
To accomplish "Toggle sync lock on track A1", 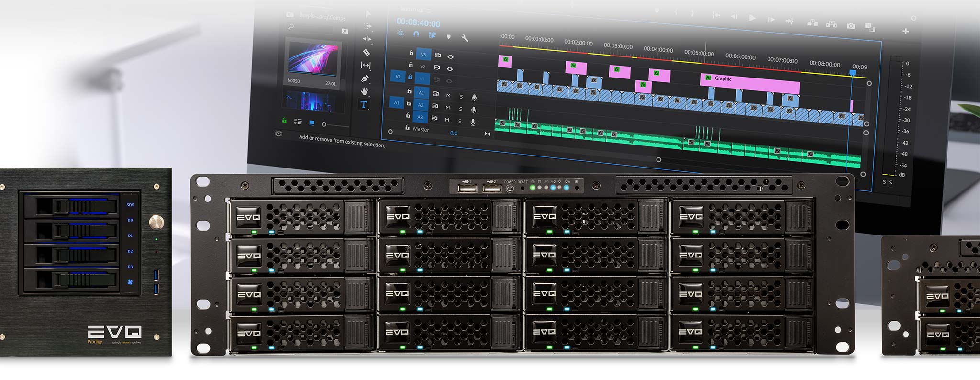I will coord(435,94).
